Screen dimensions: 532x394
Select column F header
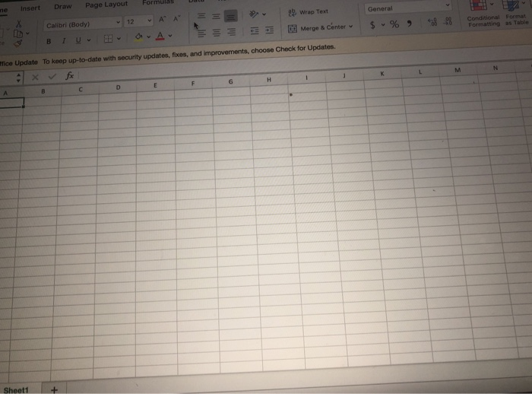pos(193,84)
